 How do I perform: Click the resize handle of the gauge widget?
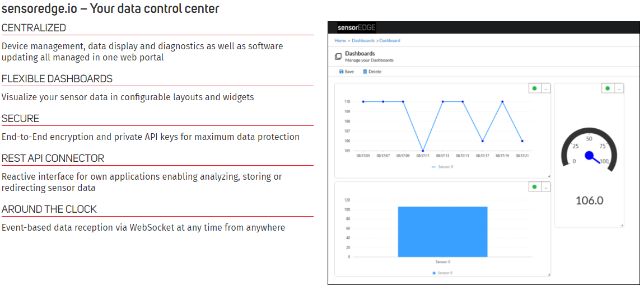click(x=622, y=225)
